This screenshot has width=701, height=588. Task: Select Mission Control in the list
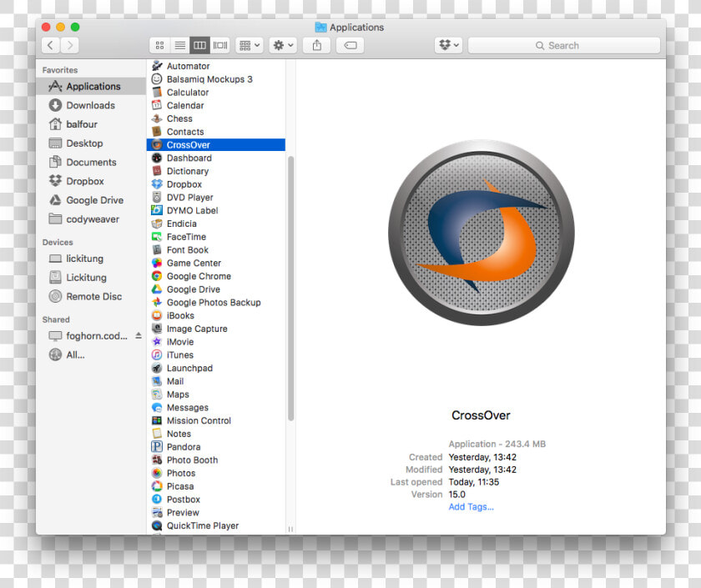216,420
